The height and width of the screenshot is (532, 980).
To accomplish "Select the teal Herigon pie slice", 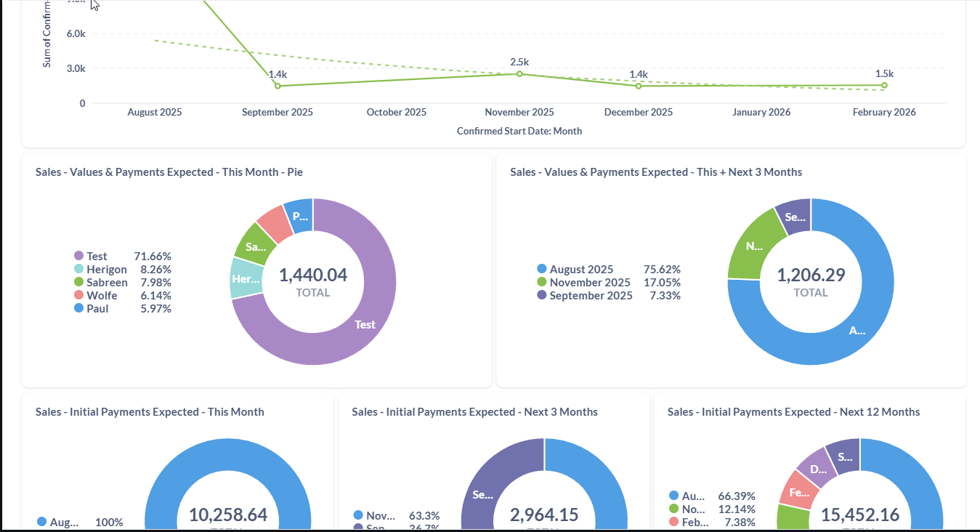I will (246, 279).
